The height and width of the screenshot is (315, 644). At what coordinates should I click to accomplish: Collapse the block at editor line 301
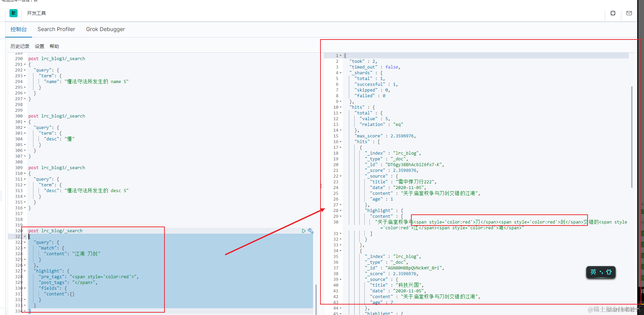(x=25, y=122)
